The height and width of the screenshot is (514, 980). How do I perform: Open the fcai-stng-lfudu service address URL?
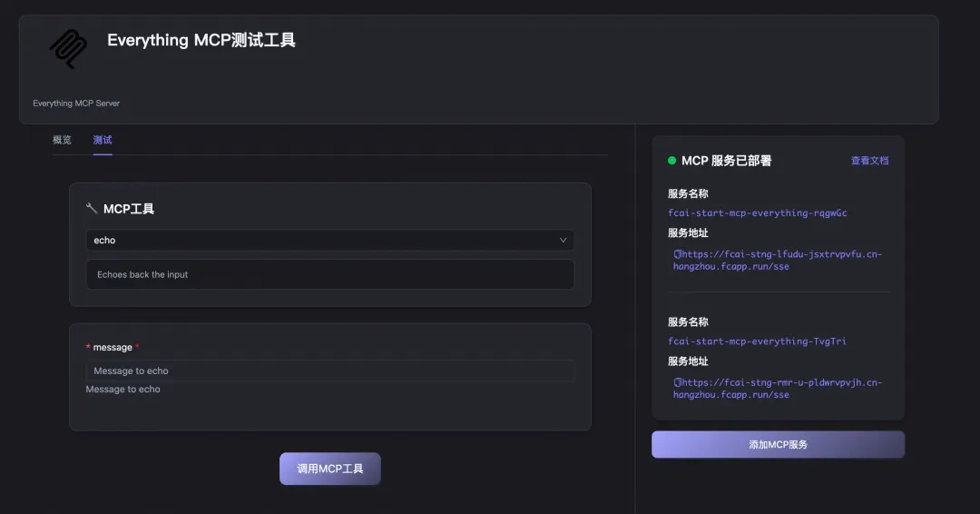click(x=779, y=260)
